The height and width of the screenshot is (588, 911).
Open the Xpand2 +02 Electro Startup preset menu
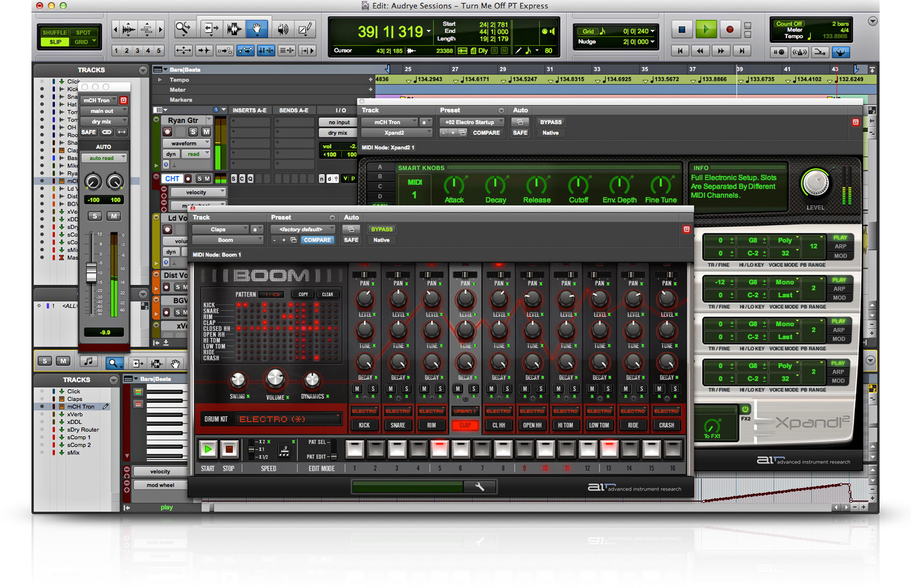pyautogui.click(x=472, y=122)
